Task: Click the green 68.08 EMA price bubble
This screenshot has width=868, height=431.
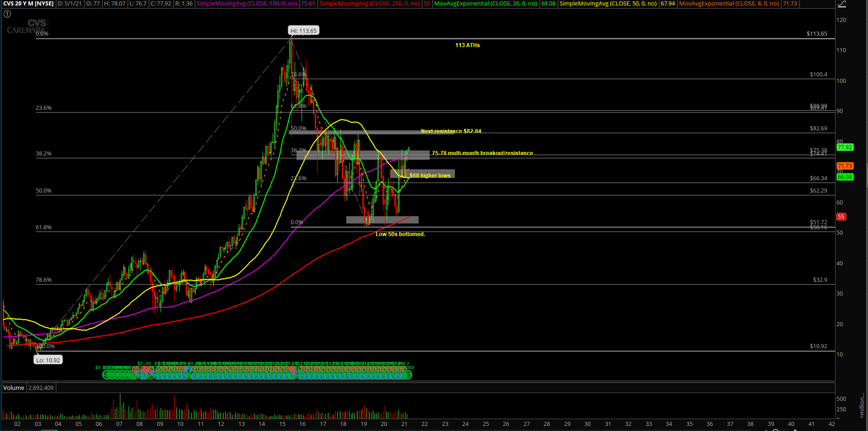Action: (x=845, y=177)
